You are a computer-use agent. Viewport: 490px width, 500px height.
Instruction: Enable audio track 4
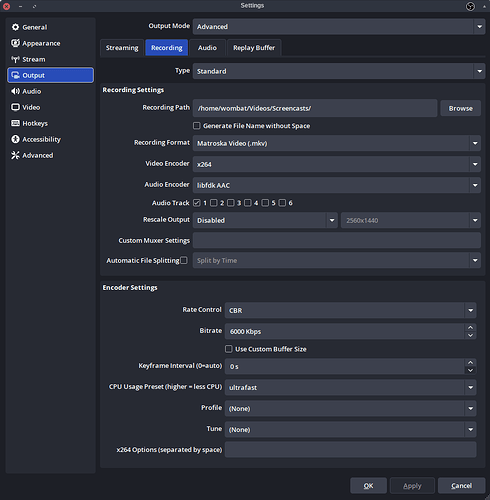[x=248, y=203]
